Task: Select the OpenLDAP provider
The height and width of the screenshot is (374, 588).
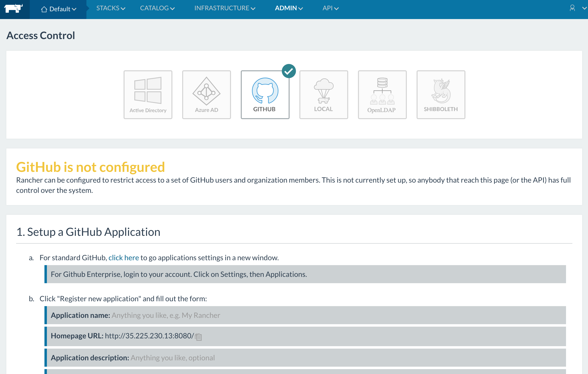Action: tap(382, 95)
